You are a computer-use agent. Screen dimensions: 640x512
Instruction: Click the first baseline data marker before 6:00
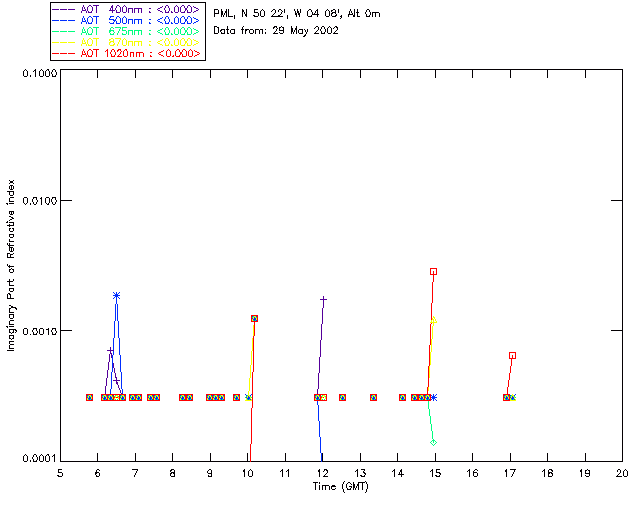pyautogui.click(x=89, y=397)
